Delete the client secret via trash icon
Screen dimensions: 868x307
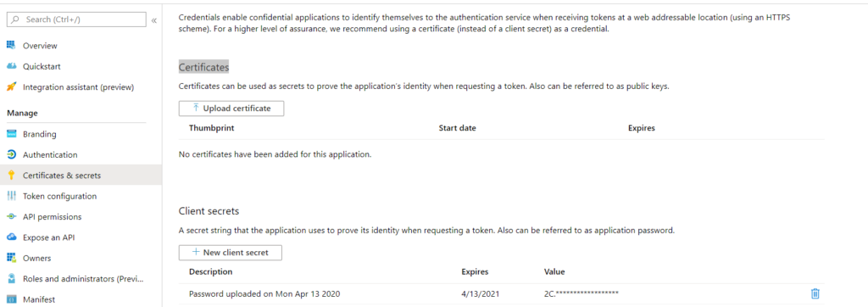tap(815, 293)
